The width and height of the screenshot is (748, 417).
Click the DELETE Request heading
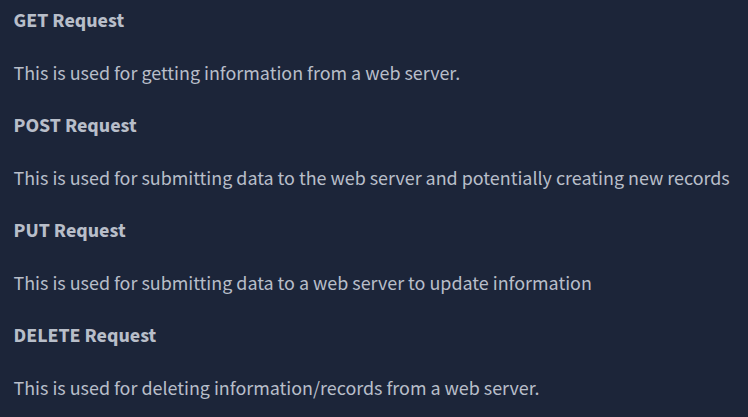(x=85, y=335)
